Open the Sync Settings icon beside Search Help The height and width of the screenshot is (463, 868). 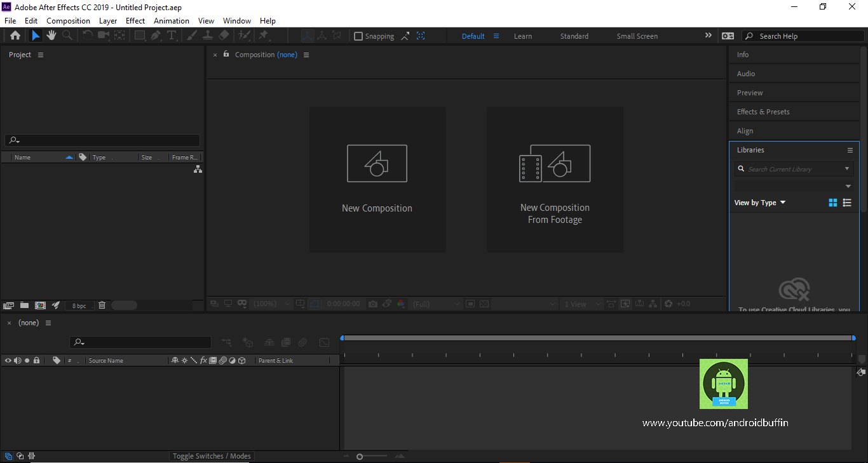(x=728, y=36)
